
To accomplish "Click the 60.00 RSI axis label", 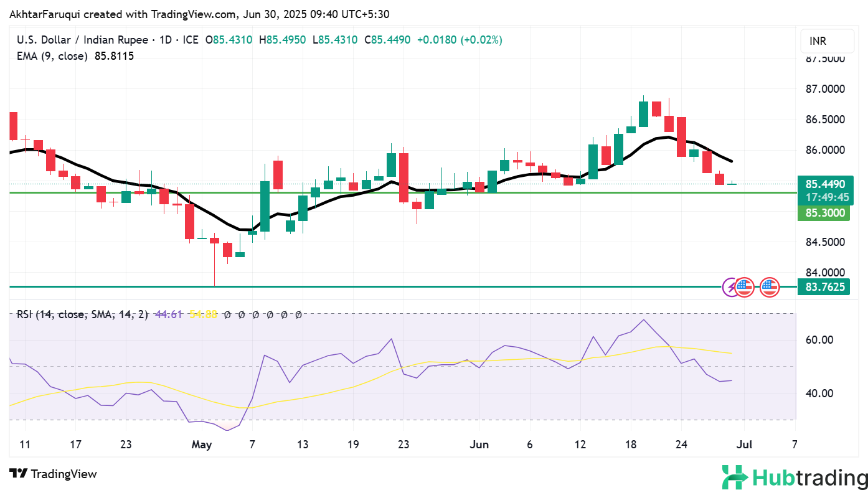I will pos(819,340).
